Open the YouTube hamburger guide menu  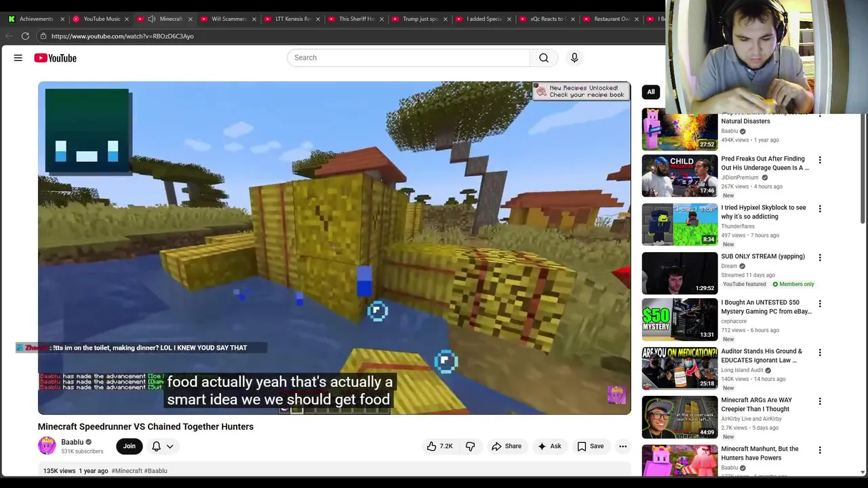tap(18, 58)
